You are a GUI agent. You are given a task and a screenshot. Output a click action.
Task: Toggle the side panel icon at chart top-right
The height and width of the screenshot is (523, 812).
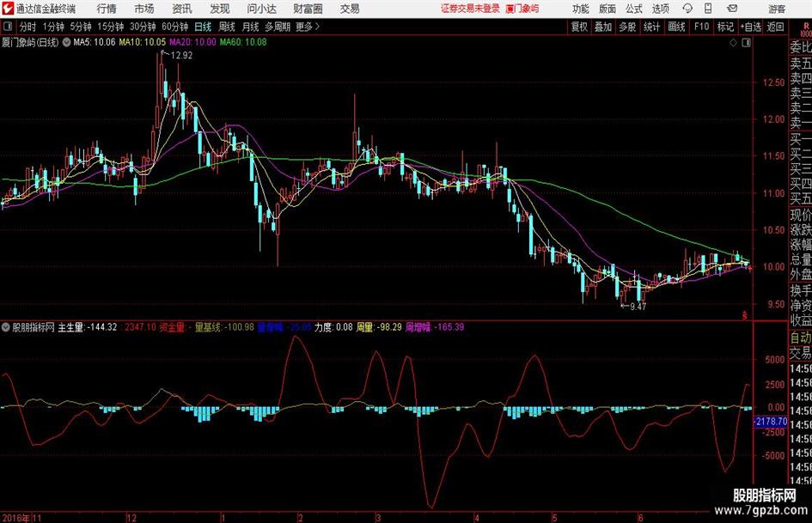(x=746, y=43)
